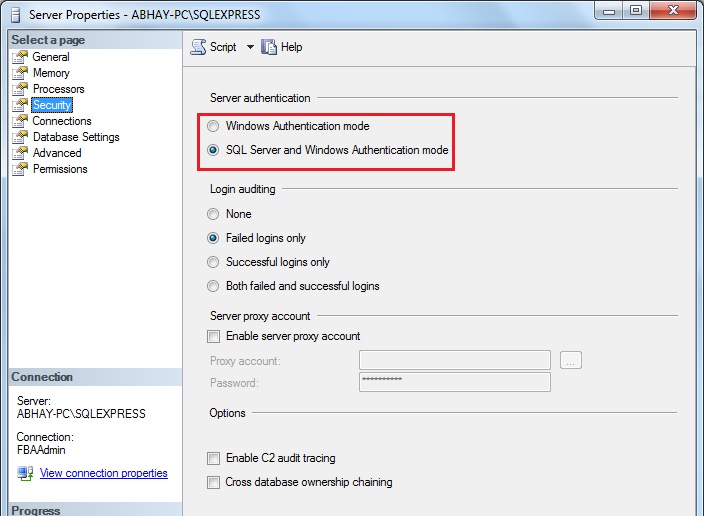Click the Permissions page icon
Screen dimensions: 704x516
click(20, 169)
